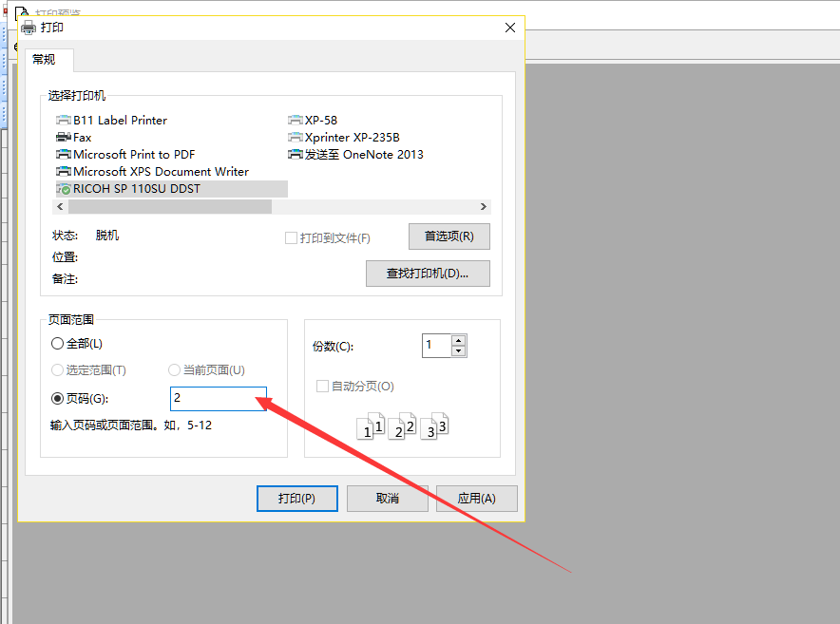Select RICOH SP 110SU DDST printer
The width and height of the screenshot is (840, 624).
coord(136,189)
